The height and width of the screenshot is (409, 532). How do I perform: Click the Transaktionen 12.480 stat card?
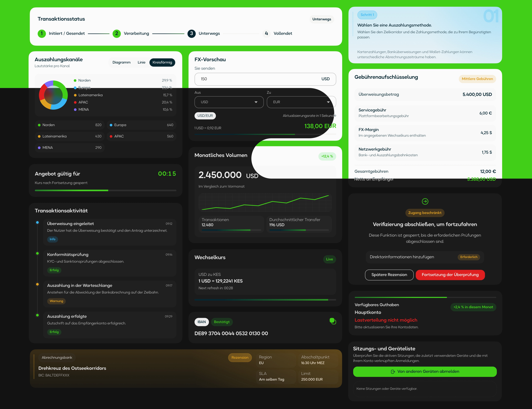coord(231,224)
